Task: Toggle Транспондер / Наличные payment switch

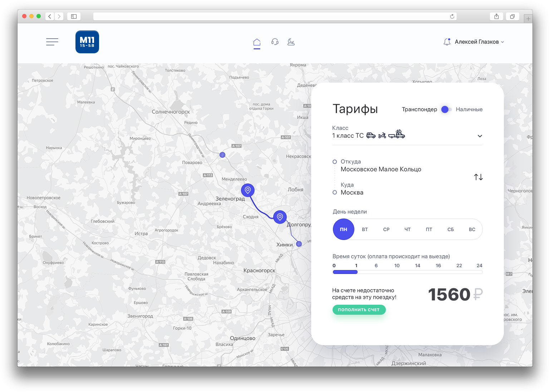Action: click(446, 109)
